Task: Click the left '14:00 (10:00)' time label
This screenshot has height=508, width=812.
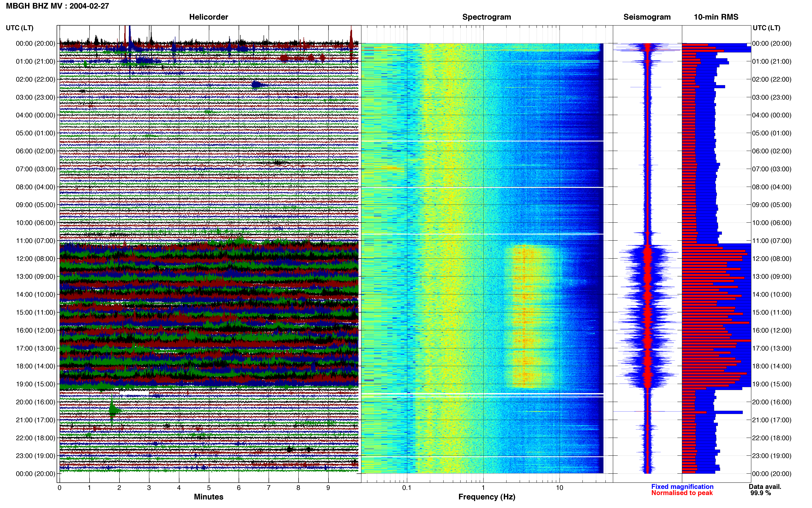Action: pyautogui.click(x=36, y=294)
